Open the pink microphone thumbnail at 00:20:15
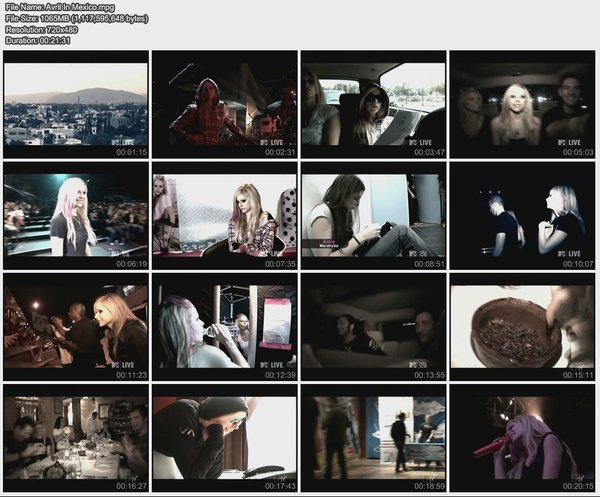Image resolution: width=600 pixels, height=497 pixels. (x=522, y=438)
